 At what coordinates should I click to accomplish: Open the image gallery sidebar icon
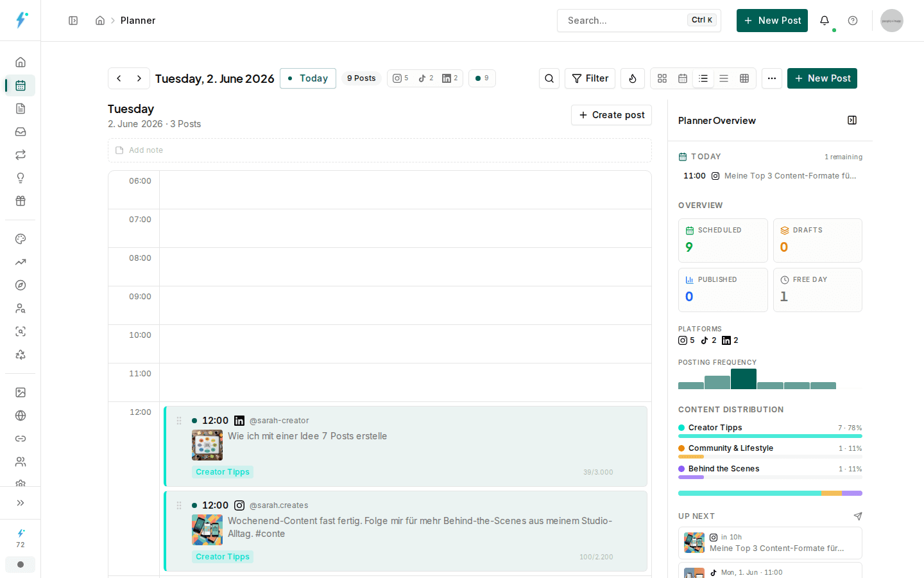pyautogui.click(x=21, y=392)
